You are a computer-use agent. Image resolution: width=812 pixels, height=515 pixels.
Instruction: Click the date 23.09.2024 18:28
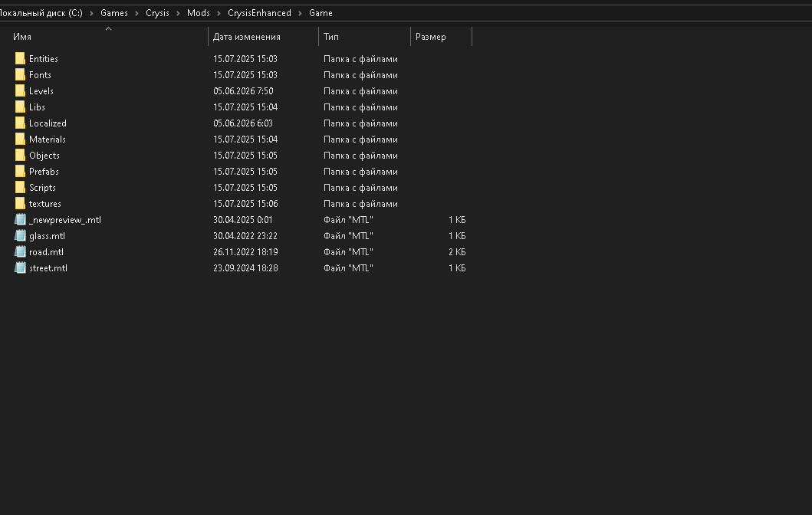point(245,268)
